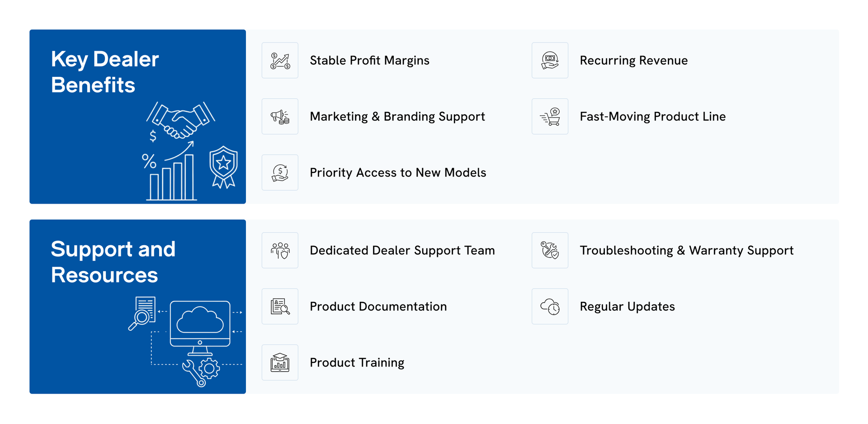Click the Key Dealer Benefits heading
The image size is (868, 424).
pyautogui.click(x=105, y=72)
